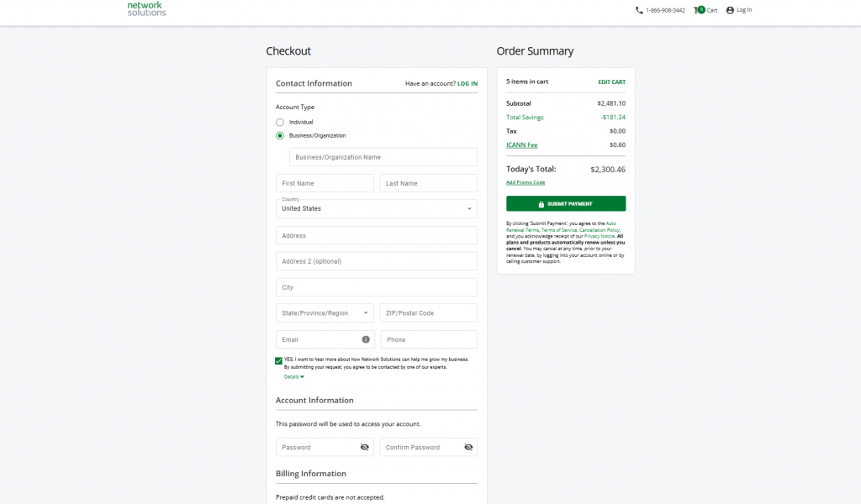This screenshot has height=504, width=861.
Task: Click the Edit Cart link
Action: coord(611,82)
